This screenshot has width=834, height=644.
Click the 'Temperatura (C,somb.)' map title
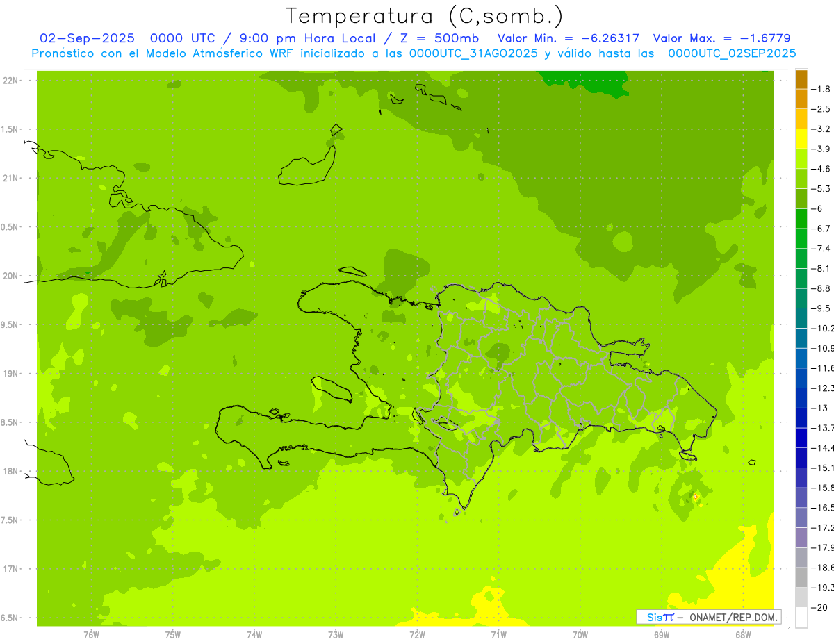pyautogui.click(x=424, y=16)
